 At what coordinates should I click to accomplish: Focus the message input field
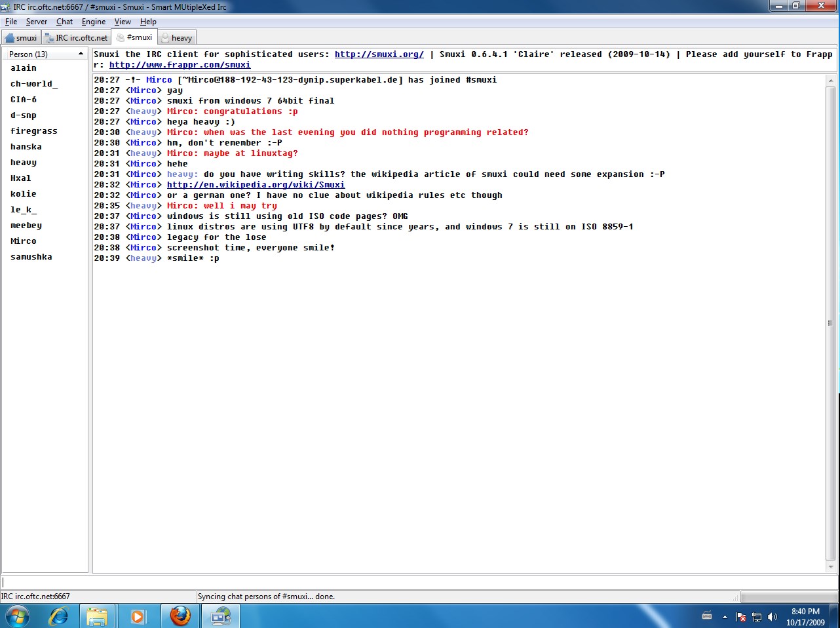419,582
